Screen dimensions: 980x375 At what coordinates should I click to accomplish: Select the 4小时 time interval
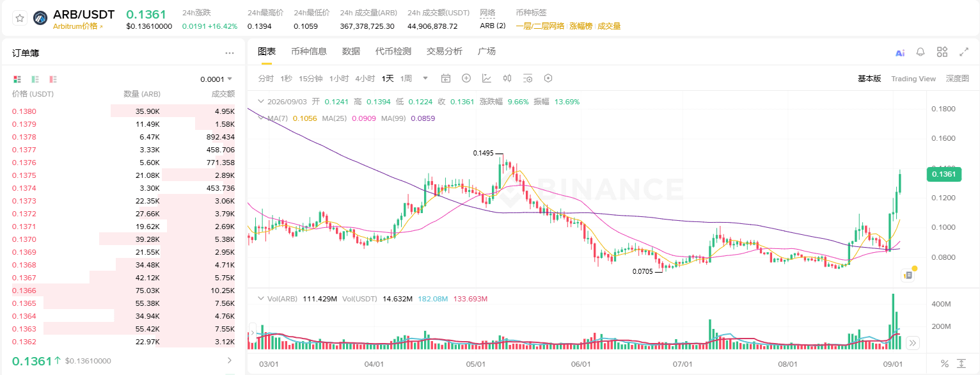coord(365,79)
